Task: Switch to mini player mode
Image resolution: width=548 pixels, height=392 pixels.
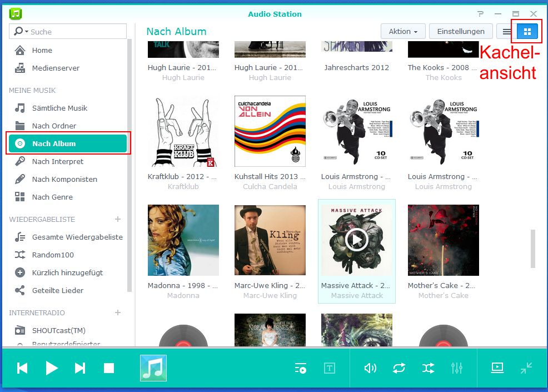Action: click(526, 368)
